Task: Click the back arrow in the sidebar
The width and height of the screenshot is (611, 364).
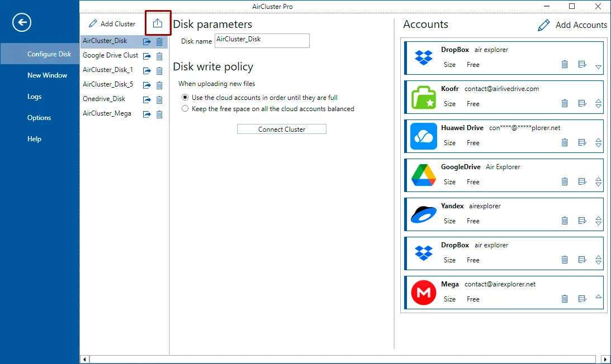Action: click(x=22, y=22)
